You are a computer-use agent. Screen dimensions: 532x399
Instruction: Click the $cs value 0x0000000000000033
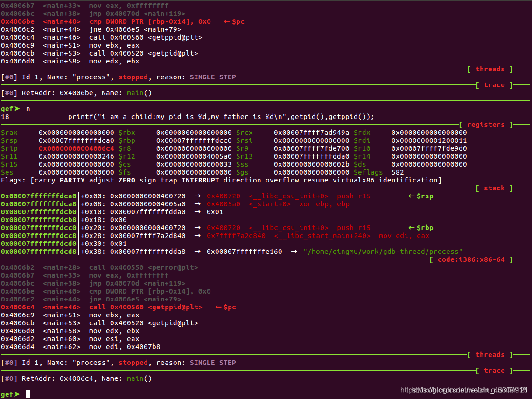click(194, 164)
